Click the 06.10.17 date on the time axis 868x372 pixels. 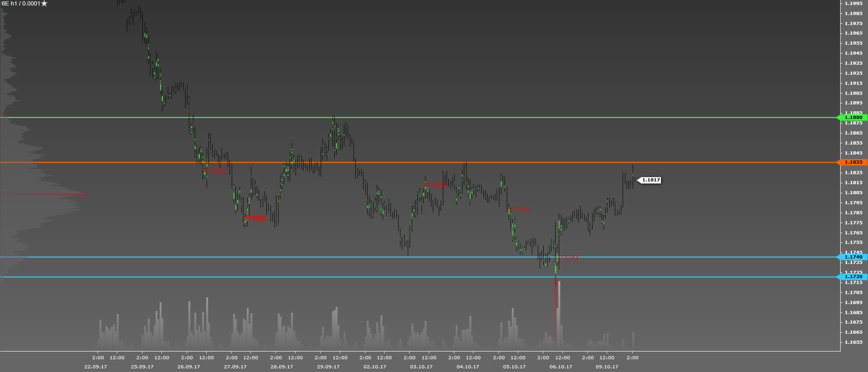(x=561, y=367)
